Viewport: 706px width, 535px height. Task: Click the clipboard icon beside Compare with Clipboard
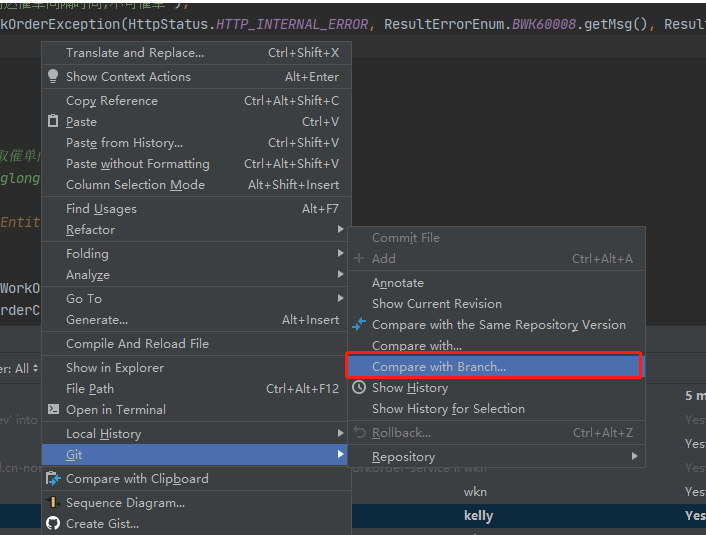pos(53,479)
